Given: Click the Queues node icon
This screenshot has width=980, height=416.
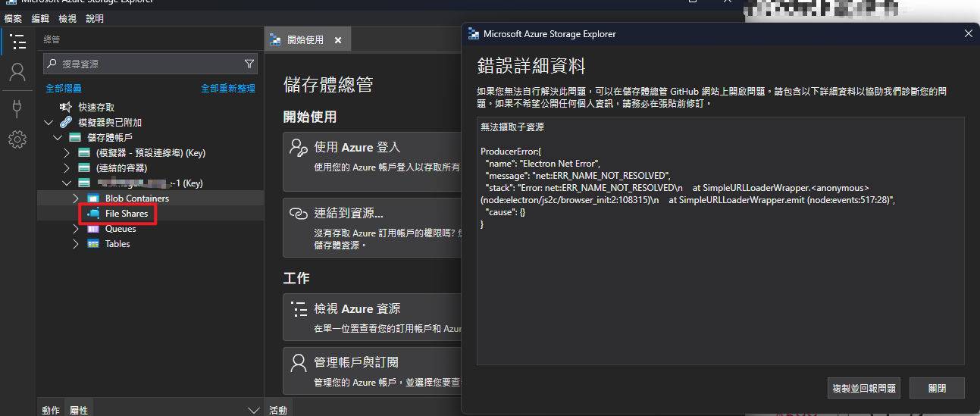Looking at the screenshot, I should 93,229.
